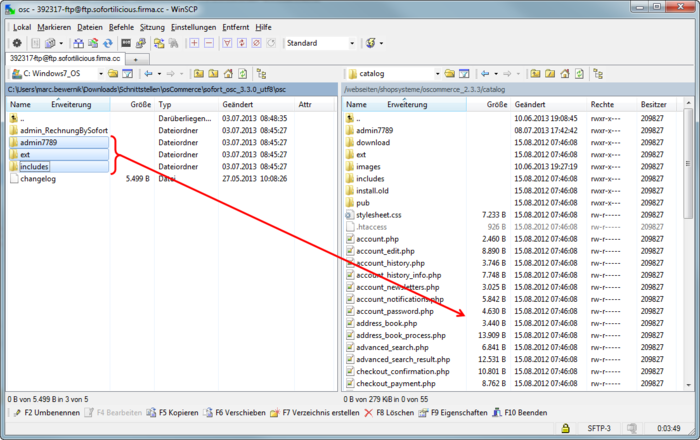Select the 392317-ftp@ftp.sofortilicious session tab

(65, 58)
